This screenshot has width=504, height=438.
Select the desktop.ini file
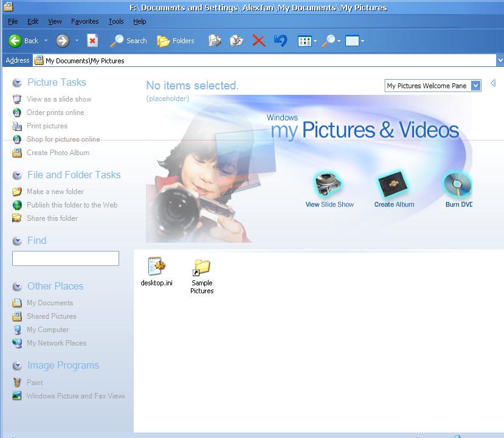pos(156,271)
